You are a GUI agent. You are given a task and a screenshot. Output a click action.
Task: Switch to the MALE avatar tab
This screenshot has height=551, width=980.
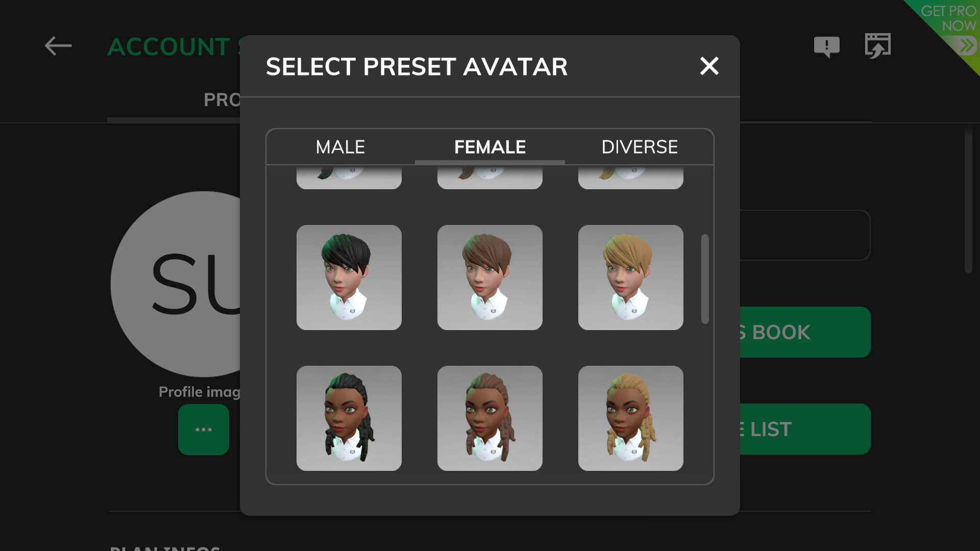tap(340, 147)
